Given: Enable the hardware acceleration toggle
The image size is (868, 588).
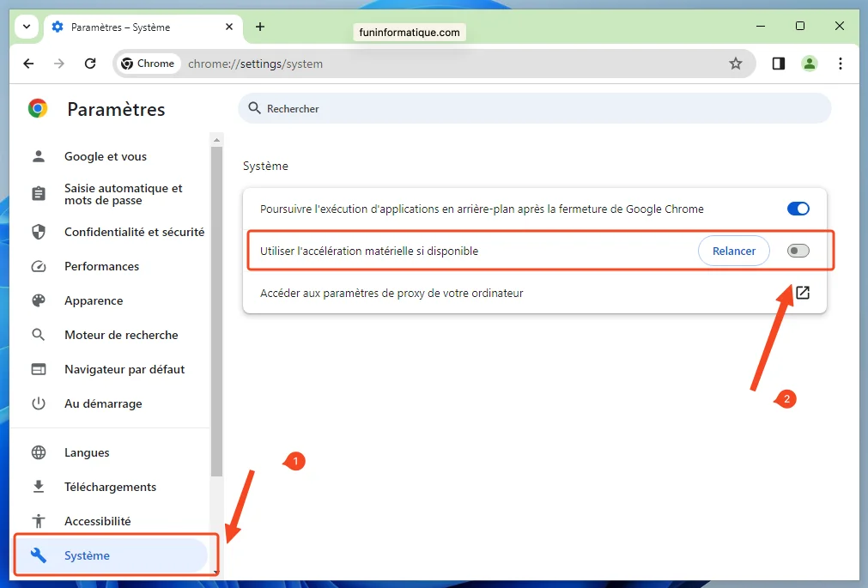Looking at the screenshot, I should coord(798,251).
